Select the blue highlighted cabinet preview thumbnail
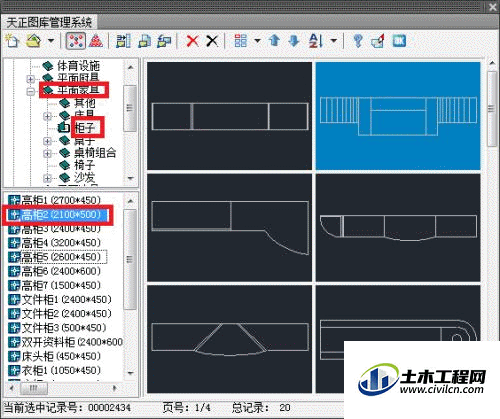 398,116
